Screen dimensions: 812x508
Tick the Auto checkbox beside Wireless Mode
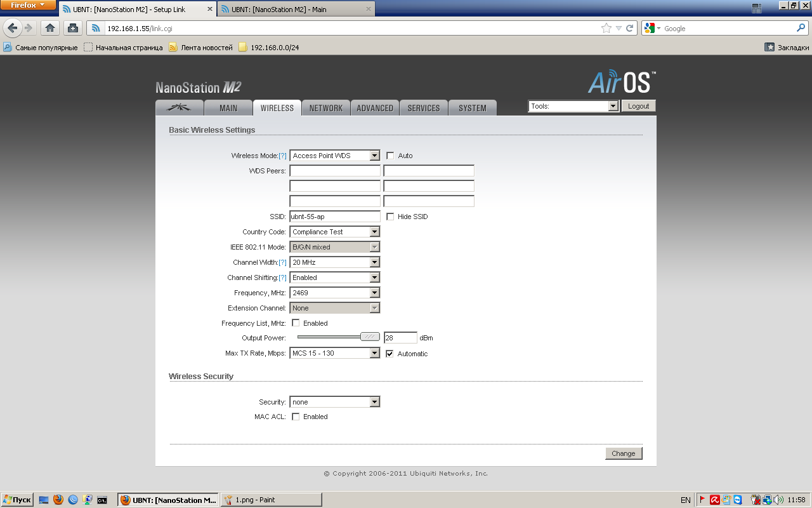(390, 156)
